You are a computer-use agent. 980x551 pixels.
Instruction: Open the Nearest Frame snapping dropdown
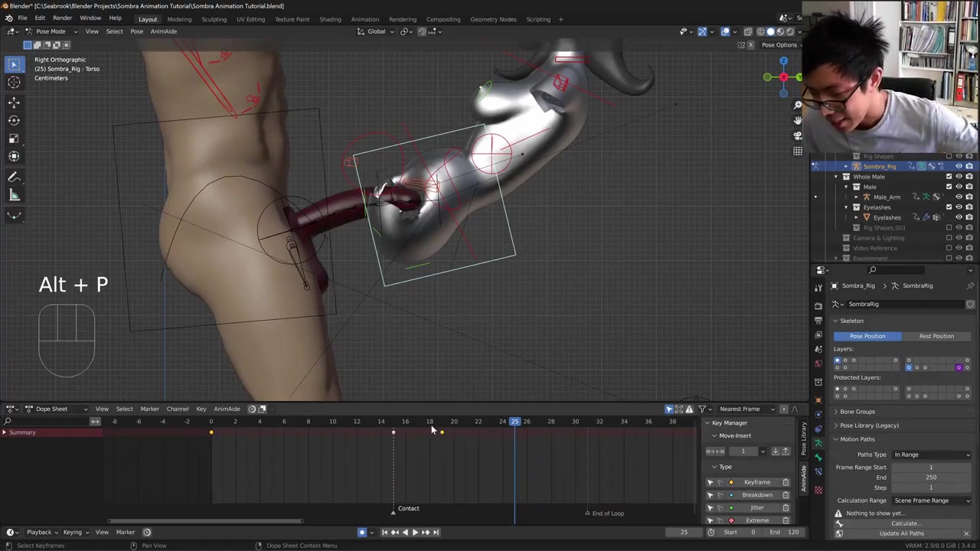745,409
